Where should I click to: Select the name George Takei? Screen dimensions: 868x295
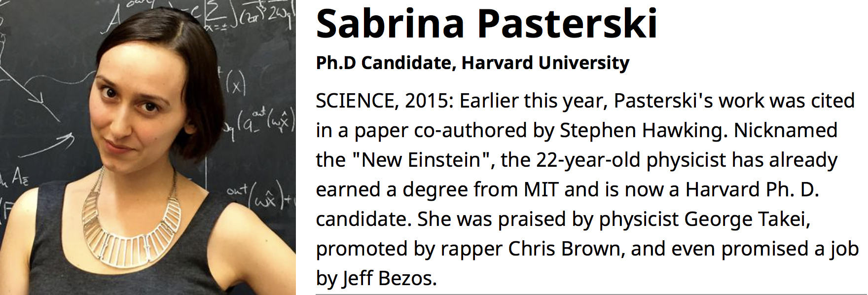point(747,220)
